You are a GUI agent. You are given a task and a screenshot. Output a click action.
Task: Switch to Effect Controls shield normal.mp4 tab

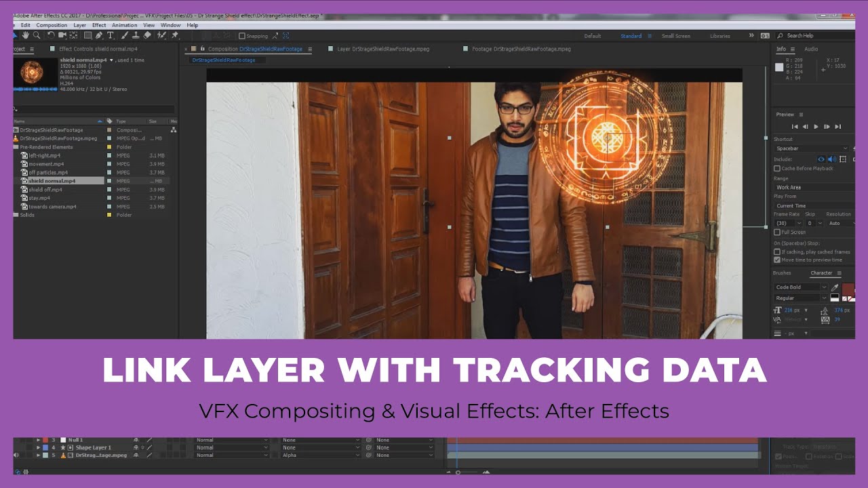[98, 49]
